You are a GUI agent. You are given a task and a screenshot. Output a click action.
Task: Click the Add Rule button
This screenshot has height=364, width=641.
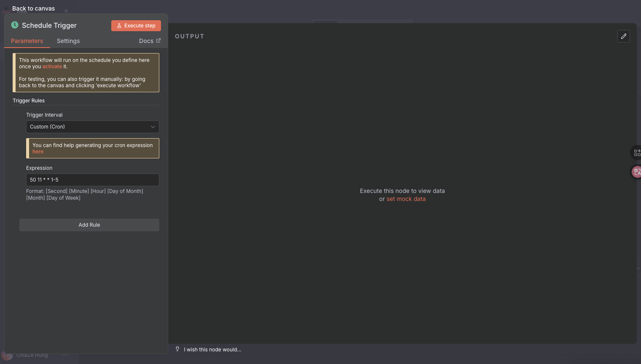click(89, 225)
